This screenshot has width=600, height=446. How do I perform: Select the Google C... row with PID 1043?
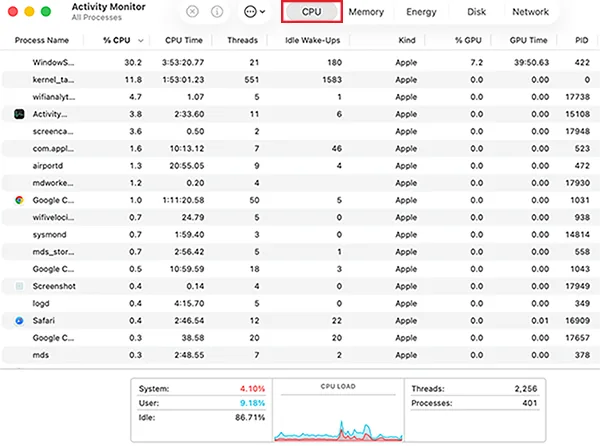(x=300, y=269)
